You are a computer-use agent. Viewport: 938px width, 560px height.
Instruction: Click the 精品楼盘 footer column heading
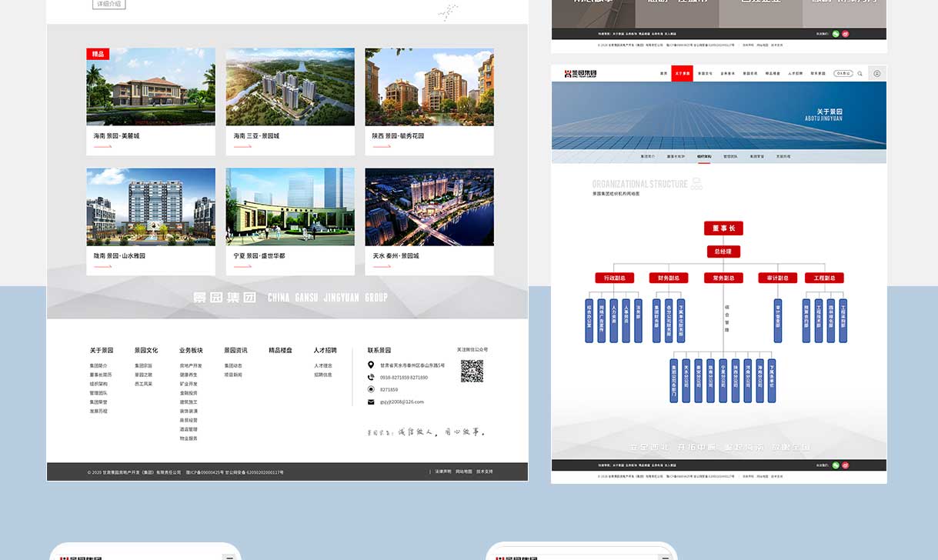pos(281,350)
